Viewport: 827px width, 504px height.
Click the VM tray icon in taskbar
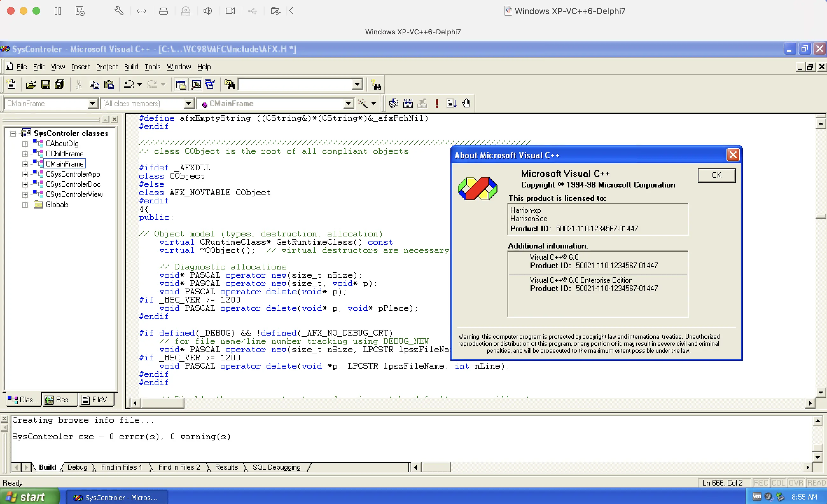click(x=756, y=497)
